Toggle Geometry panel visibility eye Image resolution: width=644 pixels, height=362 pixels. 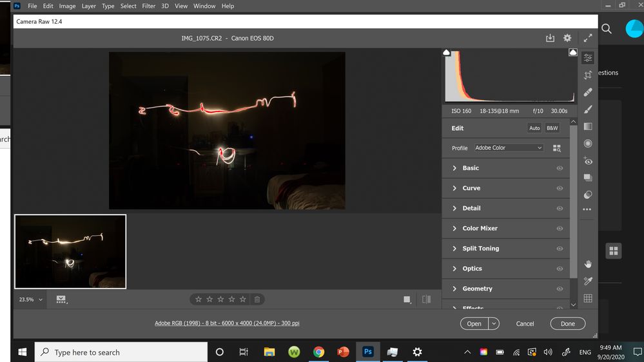point(560,289)
